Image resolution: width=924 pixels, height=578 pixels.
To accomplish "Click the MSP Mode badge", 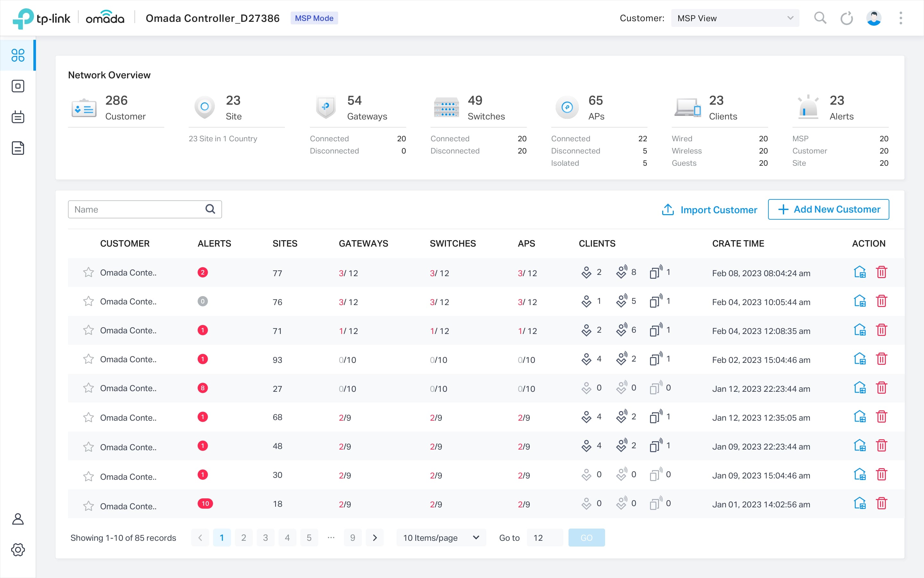I will [314, 18].
